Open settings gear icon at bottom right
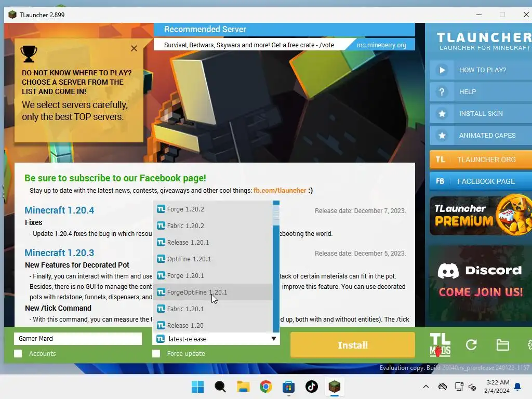The width and height of the screenshot is (532, 399). click(529, 345)
